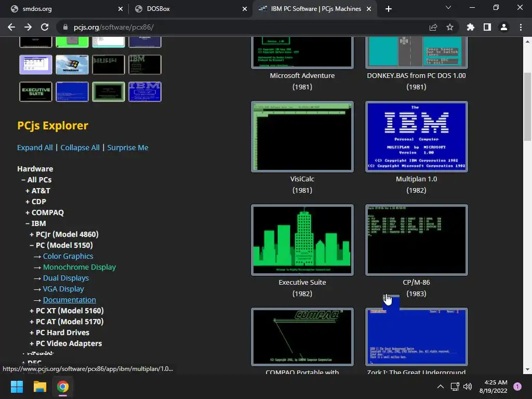Expand the PC Video Adapters node
Screen dimensions: 532x399
point(65,343)
